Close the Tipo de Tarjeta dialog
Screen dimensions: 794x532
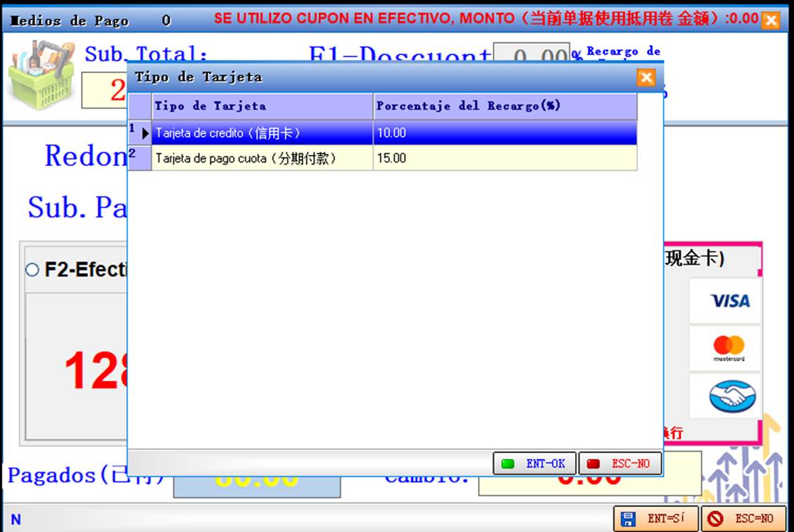pyautogui.click(x=645, y=77)
